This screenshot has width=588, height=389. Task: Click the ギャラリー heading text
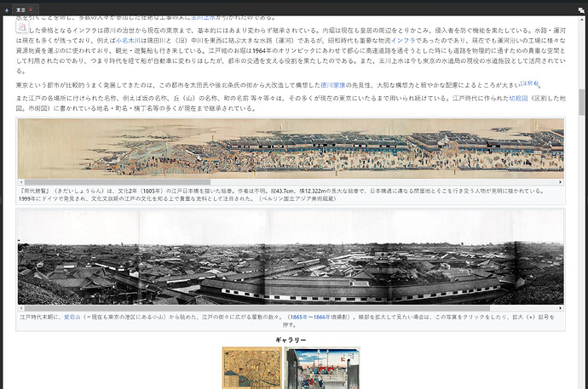click(291, 340)
